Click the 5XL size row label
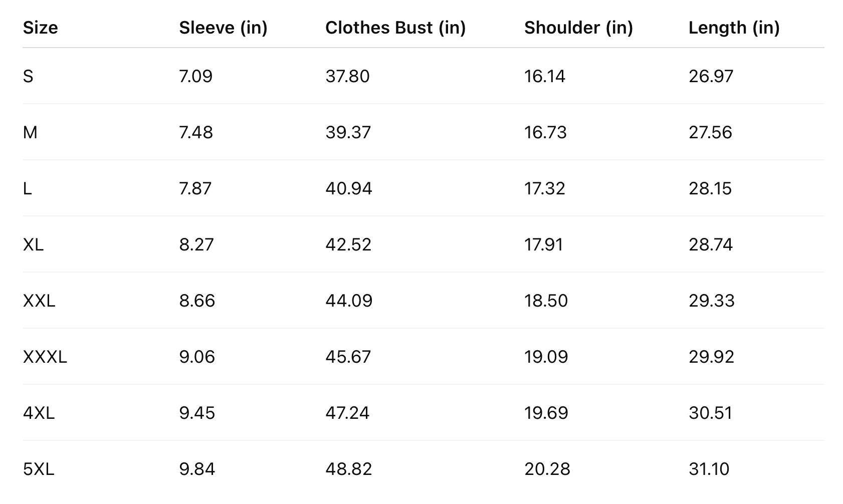Screen dimensions: 843x504 [39, 469]
